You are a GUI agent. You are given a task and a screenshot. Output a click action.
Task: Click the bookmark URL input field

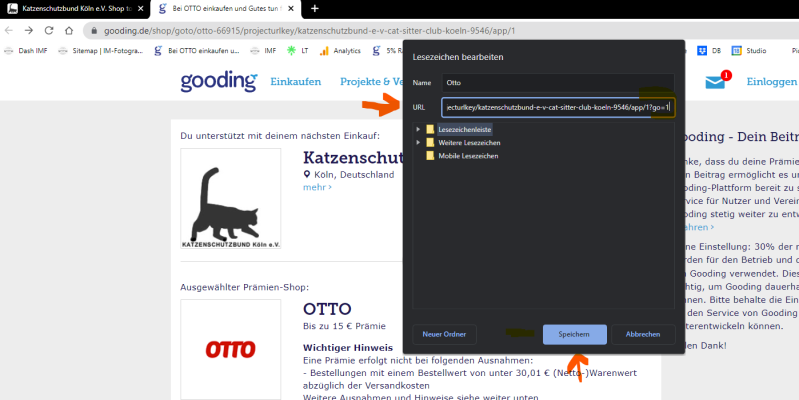coord(557,108)
